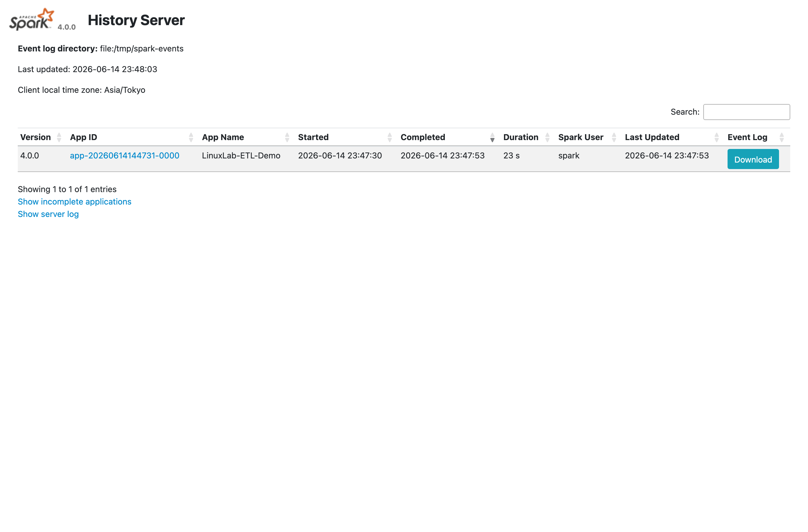808x532 pixels.
Task: Sort by Duration column arrows
Action: [x=547, y=137]
